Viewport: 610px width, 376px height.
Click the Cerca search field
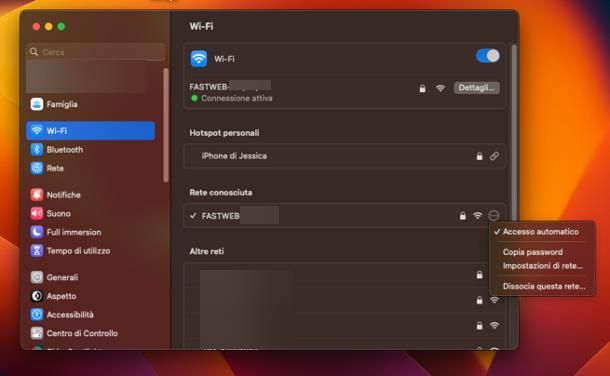pyautogui.click(x=96, y=52)
